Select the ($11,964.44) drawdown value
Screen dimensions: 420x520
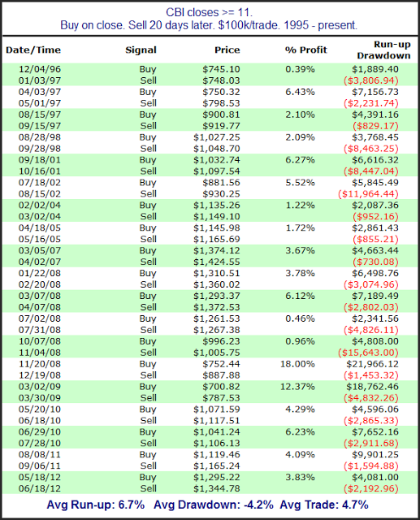[x=368, y=194]
